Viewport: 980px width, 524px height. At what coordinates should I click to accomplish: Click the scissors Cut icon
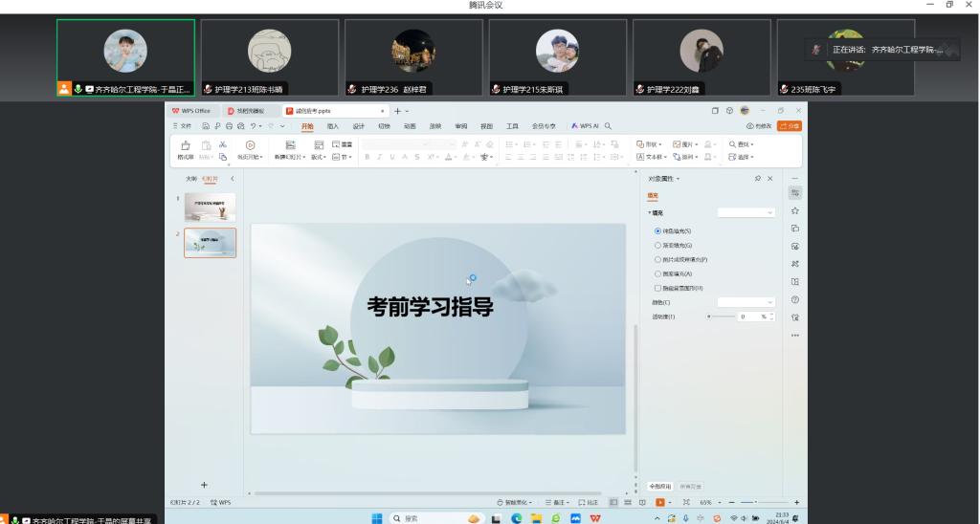tap(223, 144)
